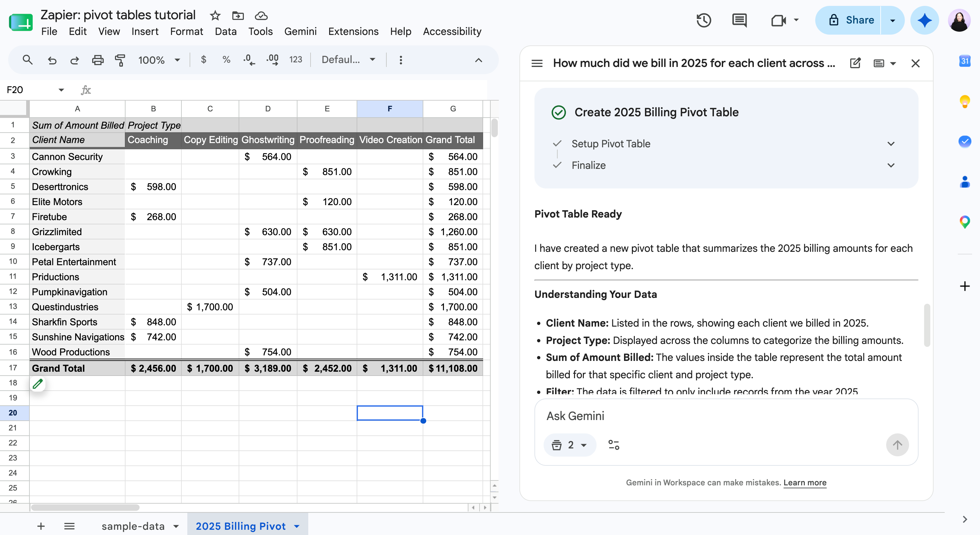Decrease decimal places
This screenshot has width=980, height=535.
(249, 60)
